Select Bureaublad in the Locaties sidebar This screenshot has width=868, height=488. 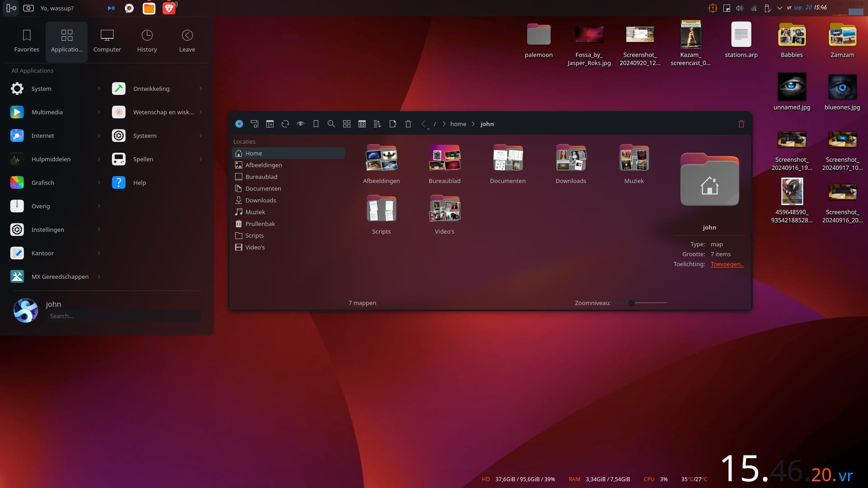[x=288, y=177]
